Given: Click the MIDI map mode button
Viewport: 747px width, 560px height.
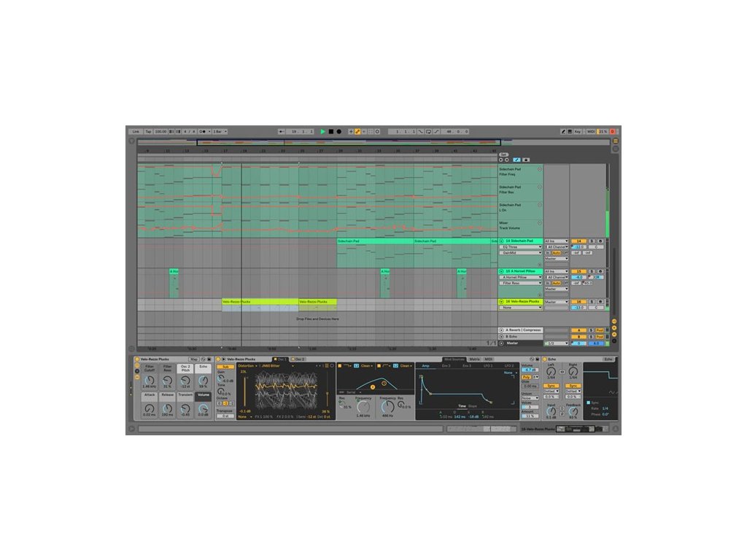Looking at the screenshot, I should [x=591, y=131].
